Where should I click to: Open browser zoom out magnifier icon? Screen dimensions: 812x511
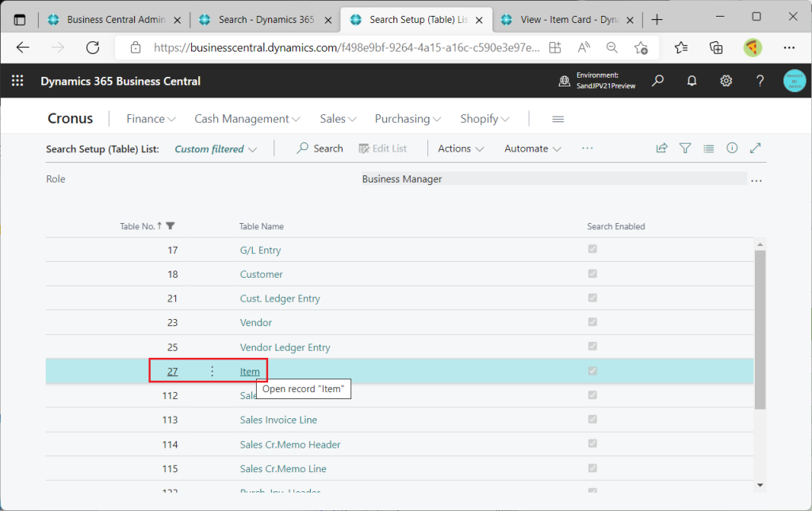pyautogui.click(x=612, y=48)
